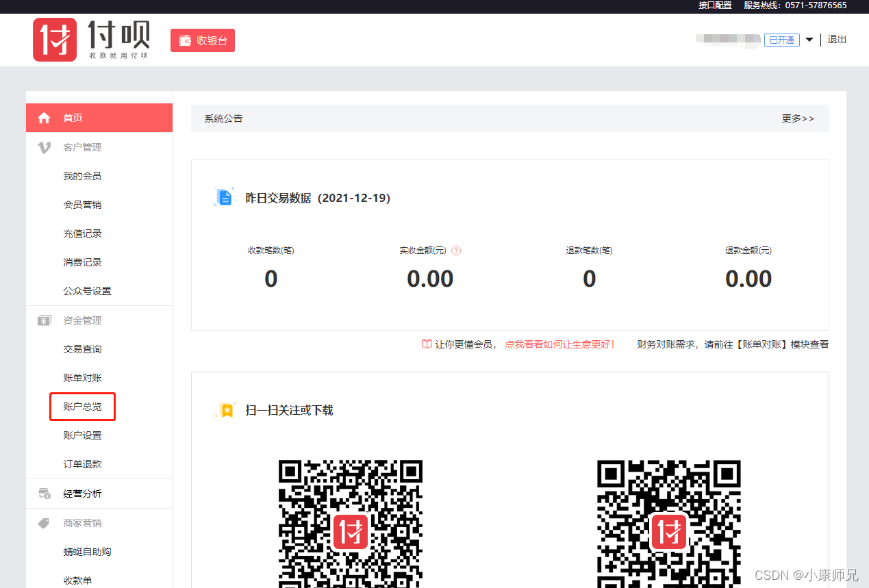Click the book icon before 让你更懂会员
This screenshot has height=588, width=869.
point(427,344)
